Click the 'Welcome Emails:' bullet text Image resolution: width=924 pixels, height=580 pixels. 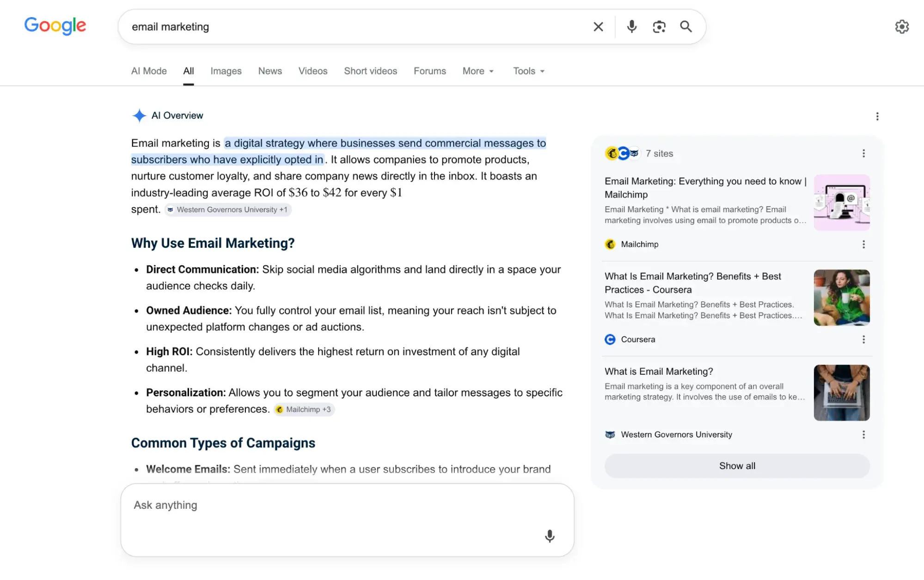coord(188,469)
